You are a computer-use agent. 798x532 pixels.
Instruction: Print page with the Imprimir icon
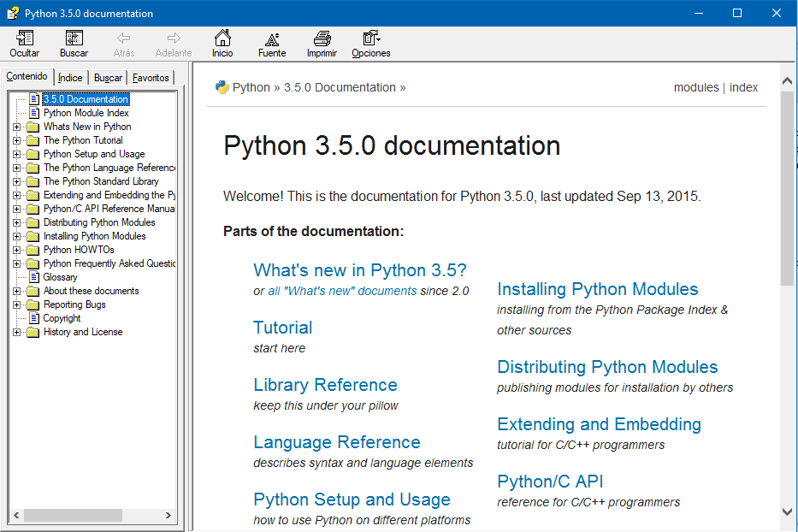point(322,38)
